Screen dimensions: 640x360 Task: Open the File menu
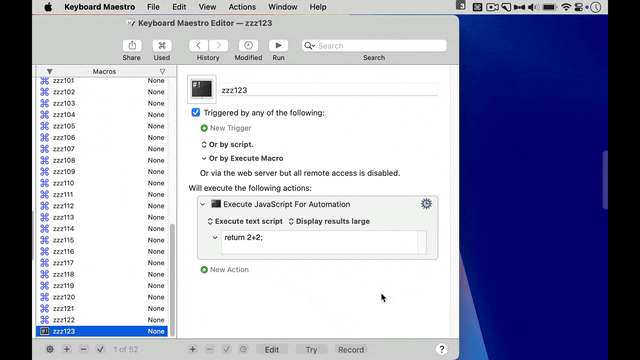pyautogui.click(x=153, y=7)
